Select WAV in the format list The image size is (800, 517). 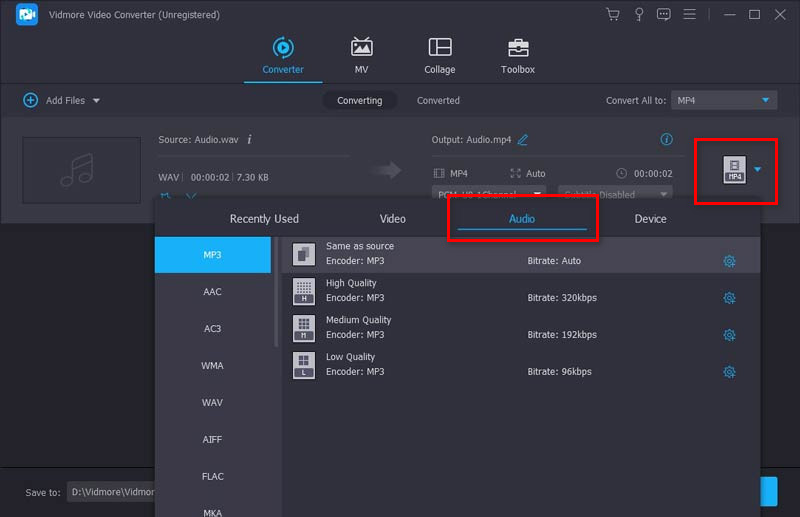[x=213, y=402]
